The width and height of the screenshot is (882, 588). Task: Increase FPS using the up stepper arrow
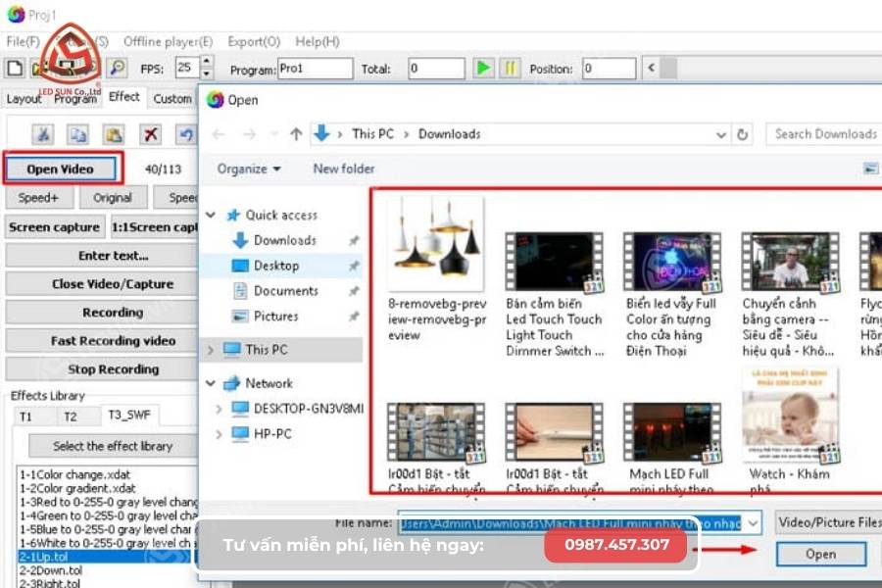click(205, 62)
